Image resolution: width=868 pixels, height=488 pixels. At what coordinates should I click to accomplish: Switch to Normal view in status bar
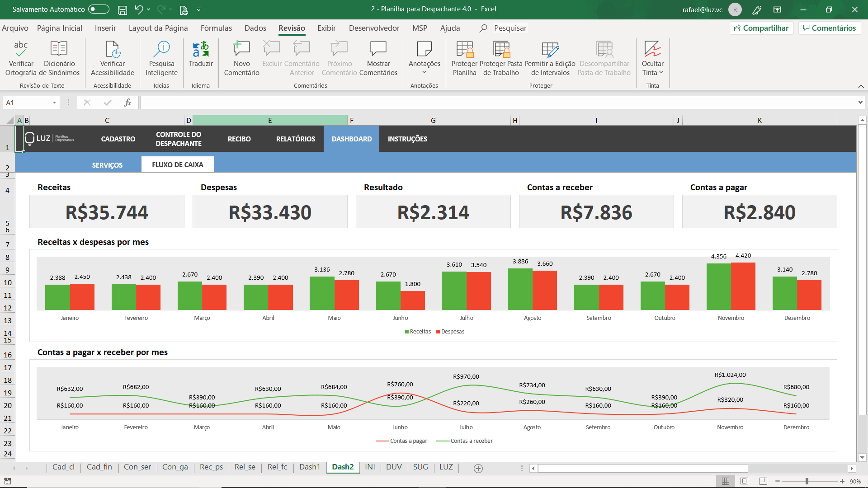[x=726, y=481]
